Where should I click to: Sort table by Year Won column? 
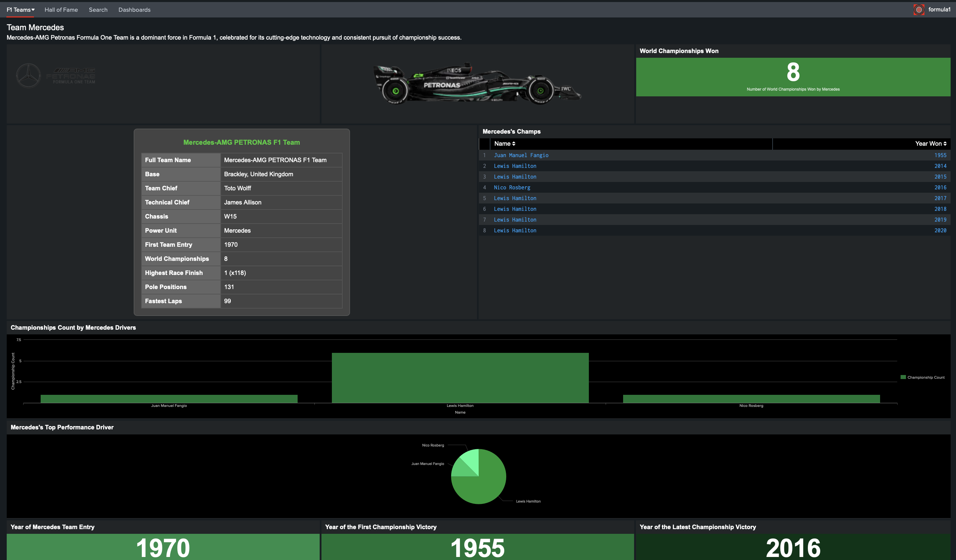pyautogui.click(x=930, y=144)
